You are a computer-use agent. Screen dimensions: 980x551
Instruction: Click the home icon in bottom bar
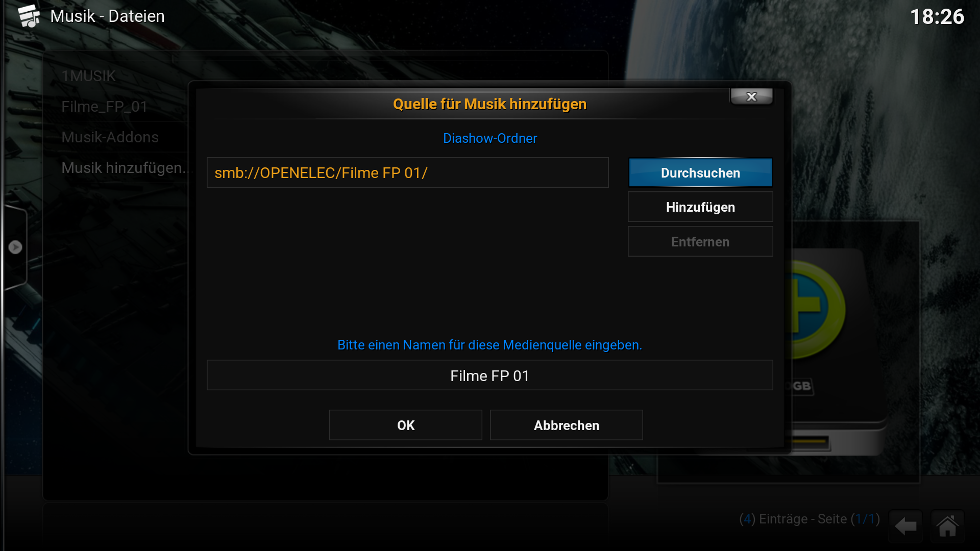tap(947, 526)
